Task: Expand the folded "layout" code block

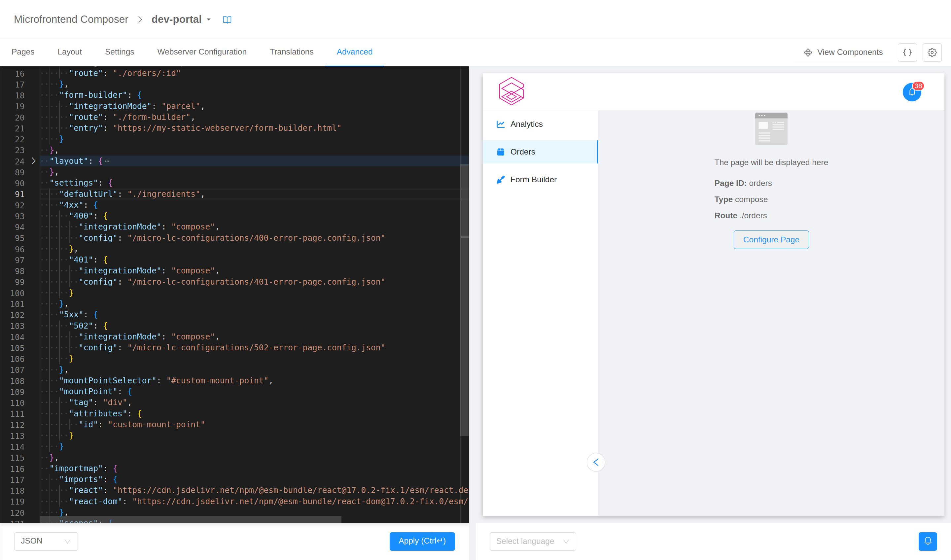Action: tap(34, 161)
